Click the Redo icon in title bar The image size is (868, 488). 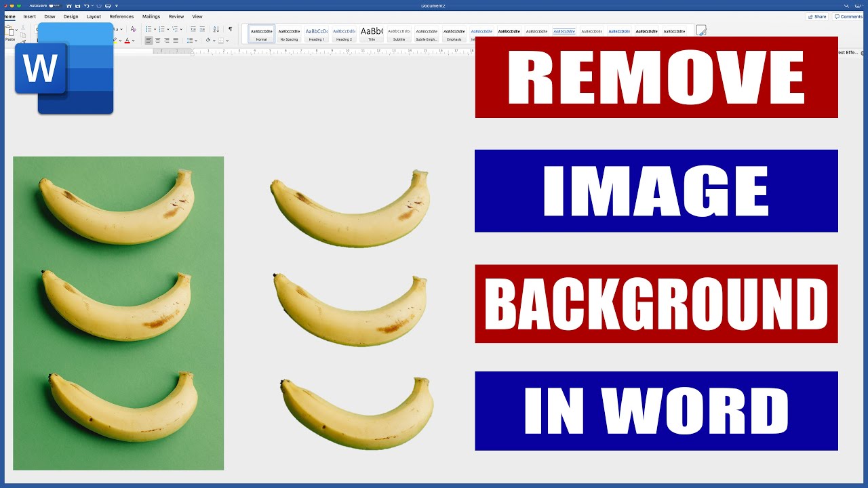coord(99,5)
